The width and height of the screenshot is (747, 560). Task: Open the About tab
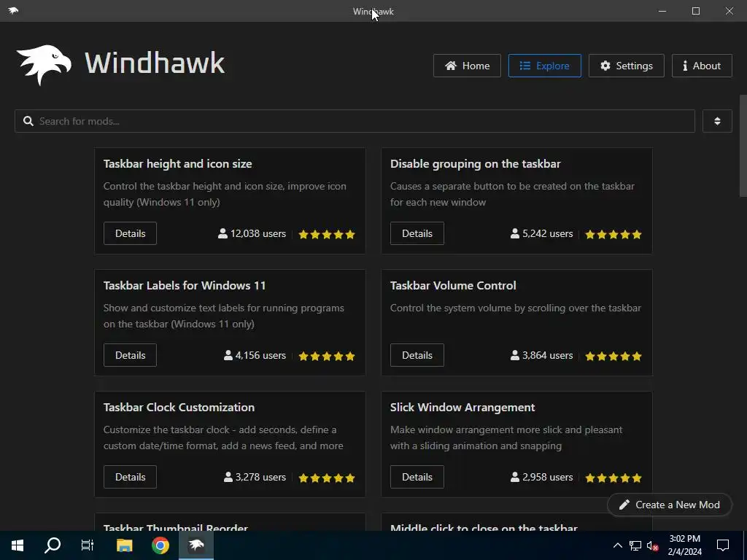pyautogui.click(x=702, y=66)
